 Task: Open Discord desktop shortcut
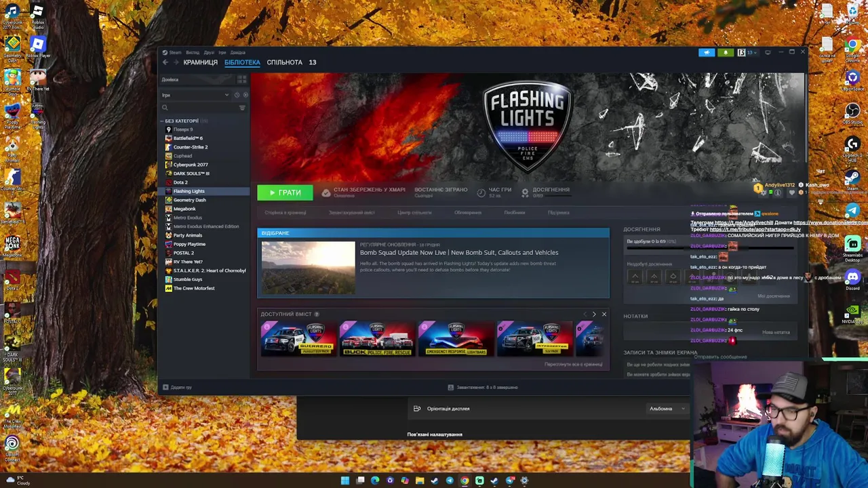tap(852, 279)
